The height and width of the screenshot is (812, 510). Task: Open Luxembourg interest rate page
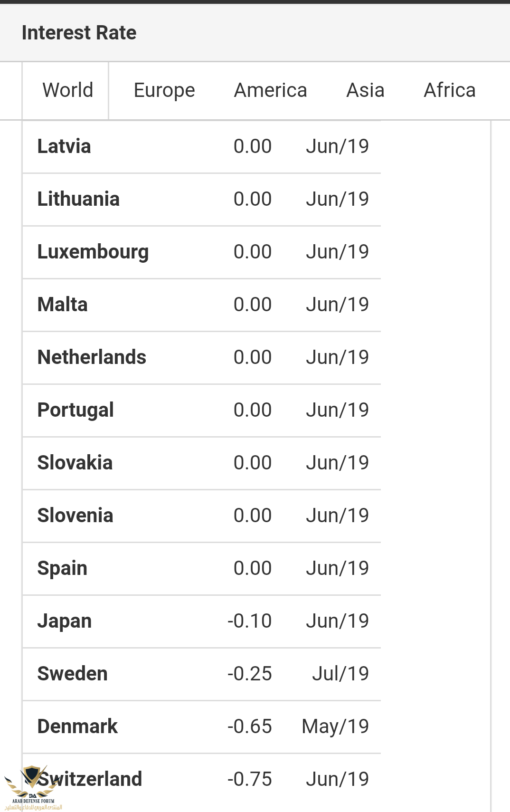click(93, 252)
